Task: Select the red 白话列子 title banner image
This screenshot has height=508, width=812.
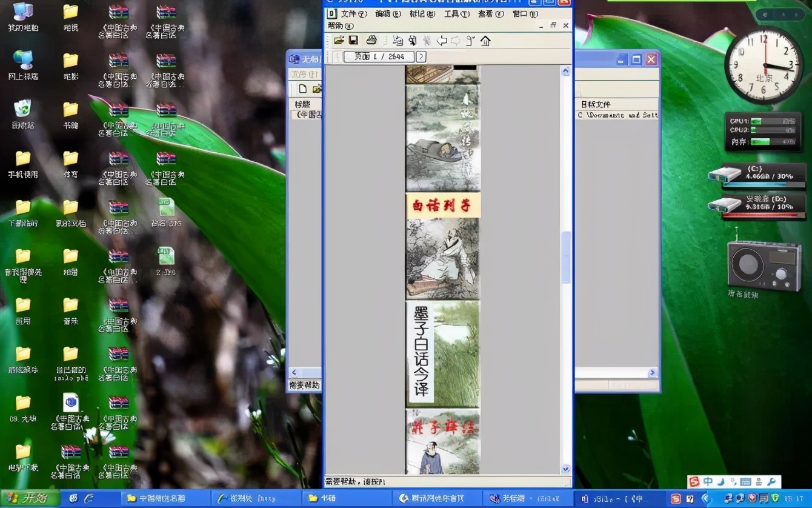Action: [443, 206]
